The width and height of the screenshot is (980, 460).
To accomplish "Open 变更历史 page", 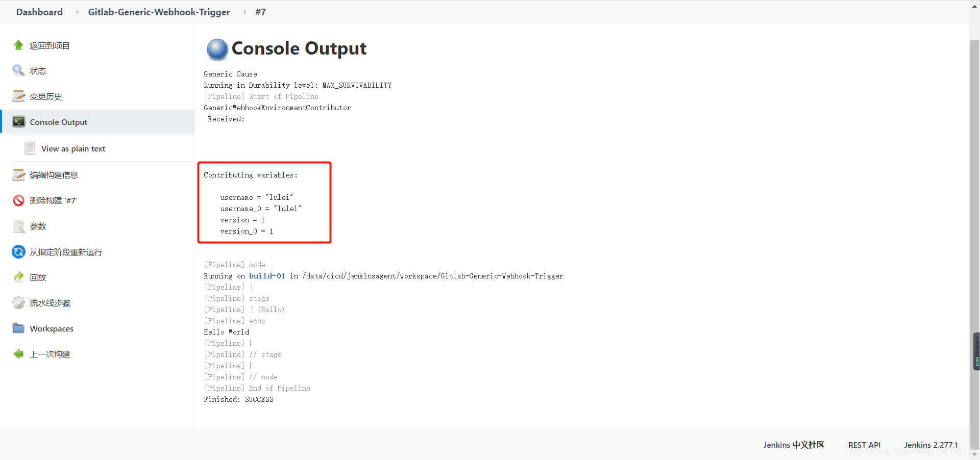I will pyautogui.click(x=46, y=96).
